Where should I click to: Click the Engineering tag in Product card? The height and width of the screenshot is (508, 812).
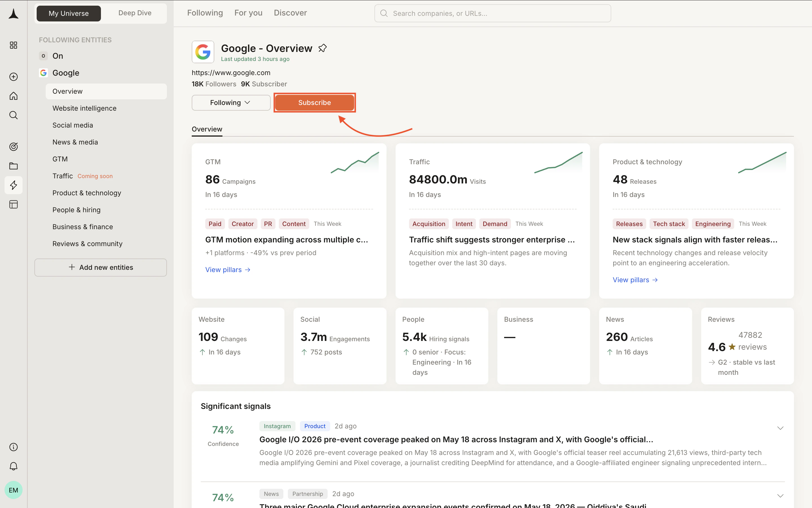(x=713, y=224)
